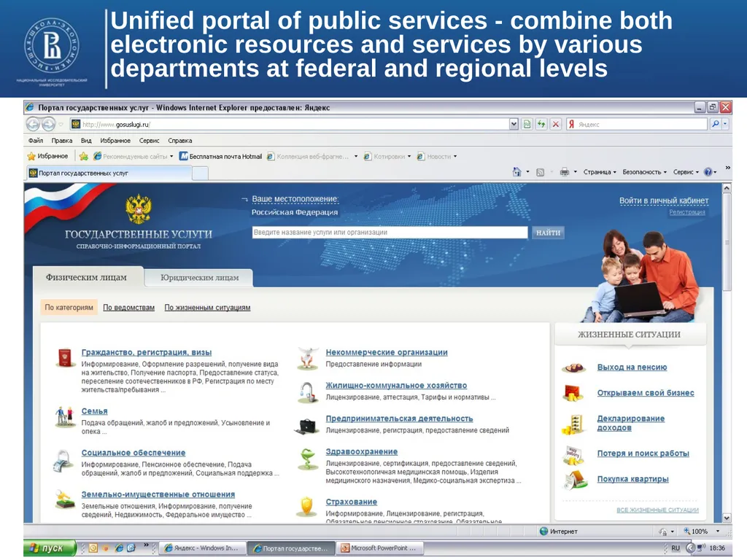Click Войти в личный кабинет link

click(664, 201)
